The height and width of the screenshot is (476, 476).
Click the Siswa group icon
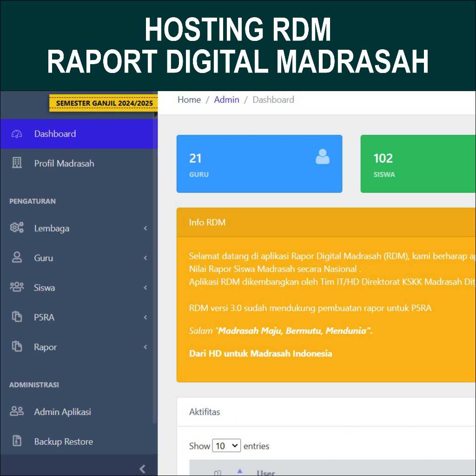(17, 287)
